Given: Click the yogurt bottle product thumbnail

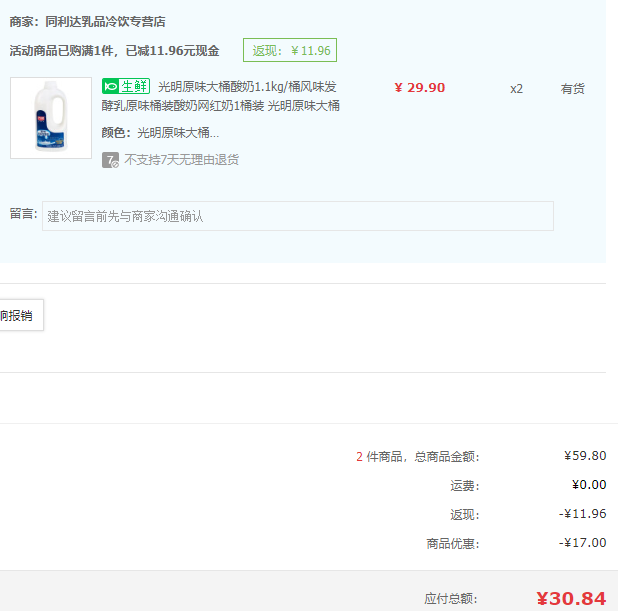Looking at the screenshot, I should click(x=51, y=118).
